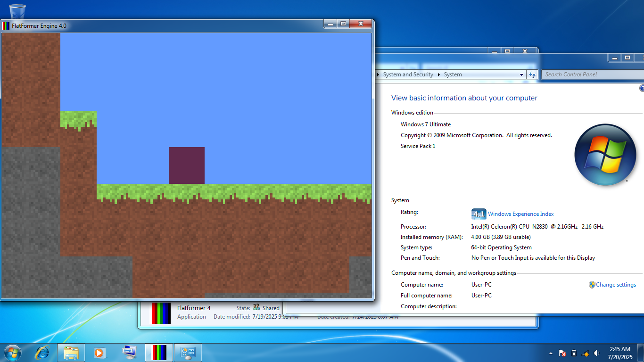Open Change settings for computer name
644x362 pixels.
pyautogui.click(x=616, y=285)
